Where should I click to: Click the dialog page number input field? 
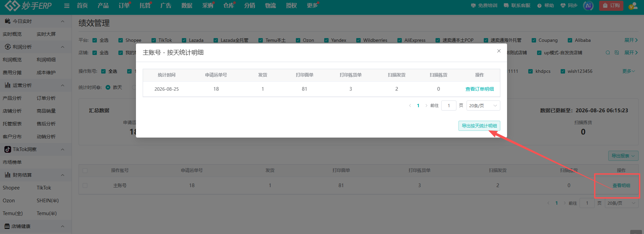point(449,106)
